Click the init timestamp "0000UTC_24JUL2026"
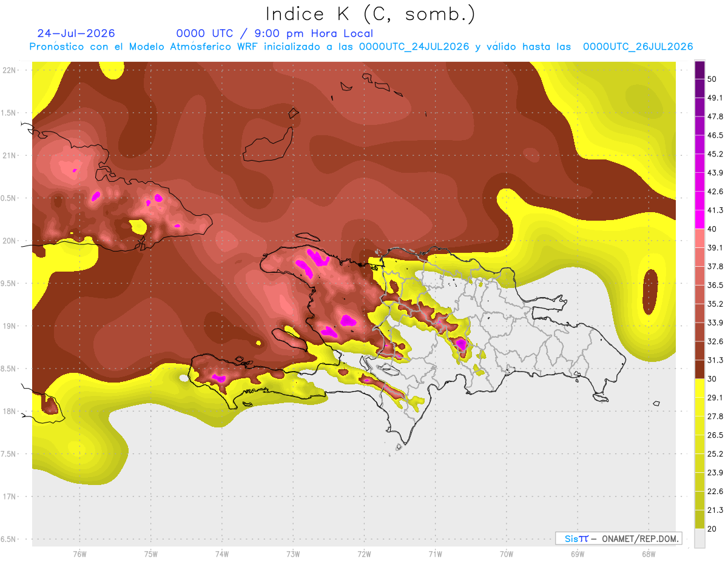The height and width of the screenshot is (562, 728). [x=414, y=47]
